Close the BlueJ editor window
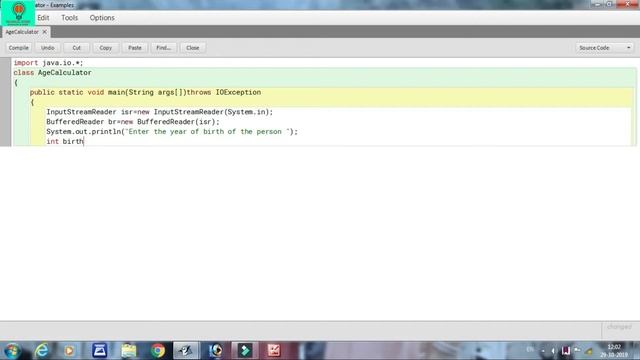Viewport: 640px width, 360px height. point(627,4)
